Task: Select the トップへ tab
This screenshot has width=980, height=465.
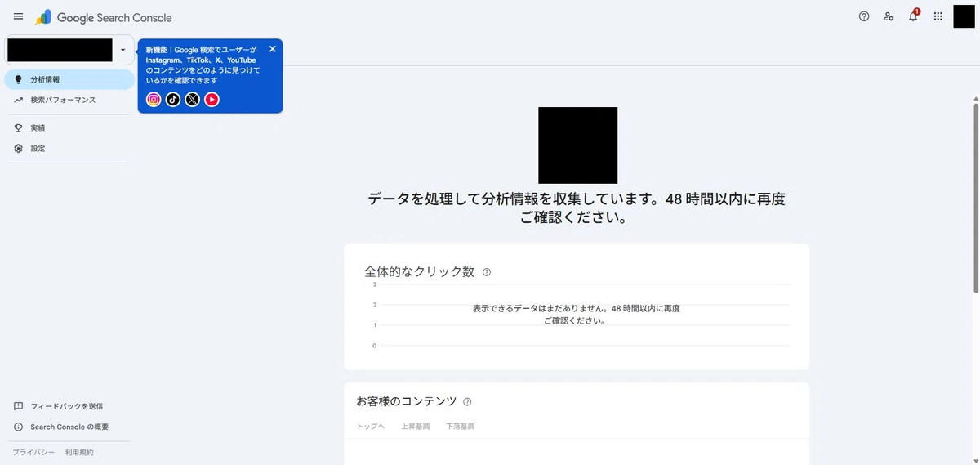Action: click(x=371, y=427)
